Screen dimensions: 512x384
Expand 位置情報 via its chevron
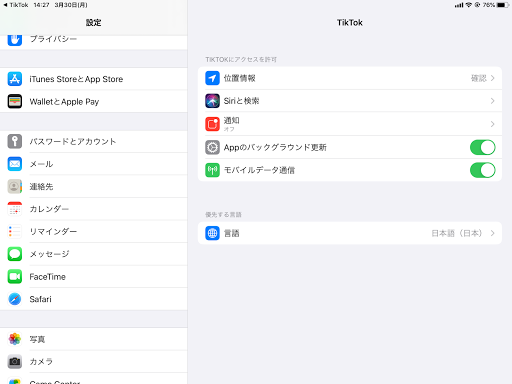pyautogui.click(x=492, y=78)
